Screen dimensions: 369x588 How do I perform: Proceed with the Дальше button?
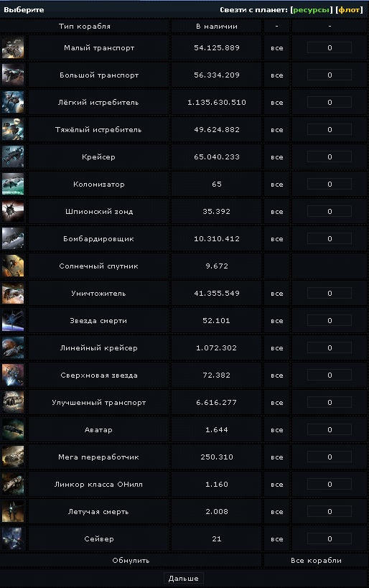[183, 578]
